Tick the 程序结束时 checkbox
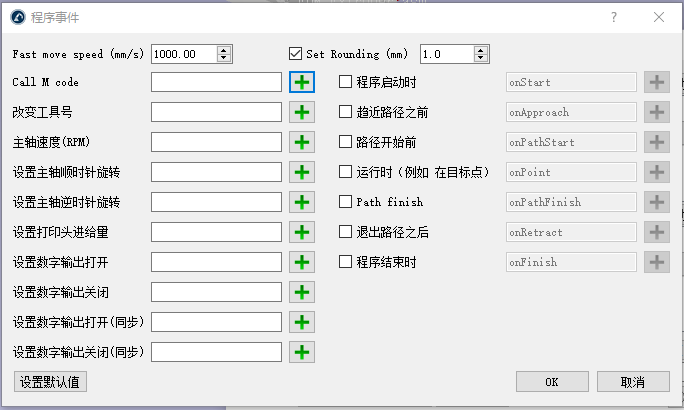684x410 pixels. tap(345, 262)
